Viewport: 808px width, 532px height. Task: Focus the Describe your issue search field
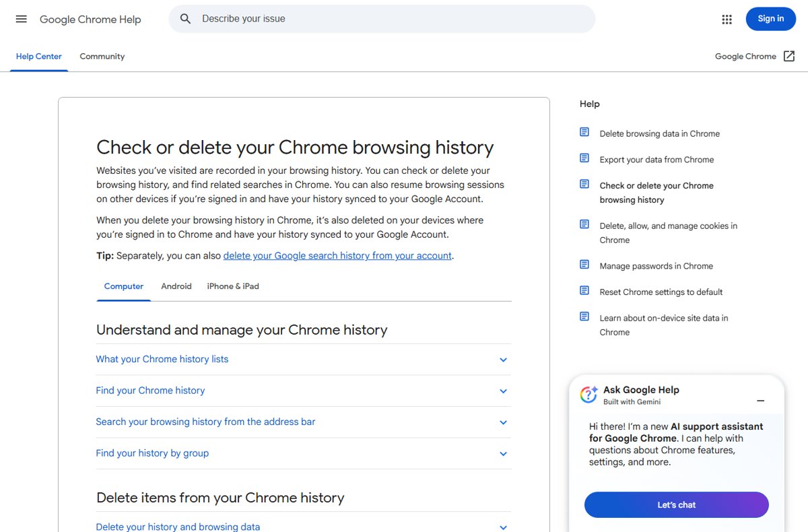pyautogui.click(x=382, y=19)
